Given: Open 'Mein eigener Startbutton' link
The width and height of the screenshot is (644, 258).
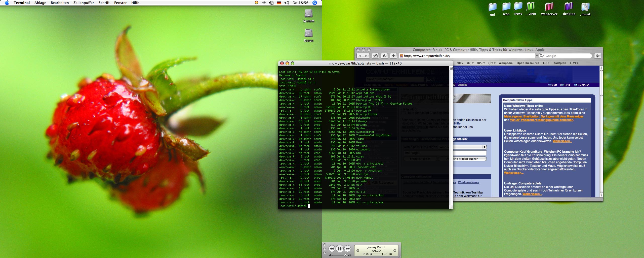Looking at the screenshot, I should [x=522, y=116].
